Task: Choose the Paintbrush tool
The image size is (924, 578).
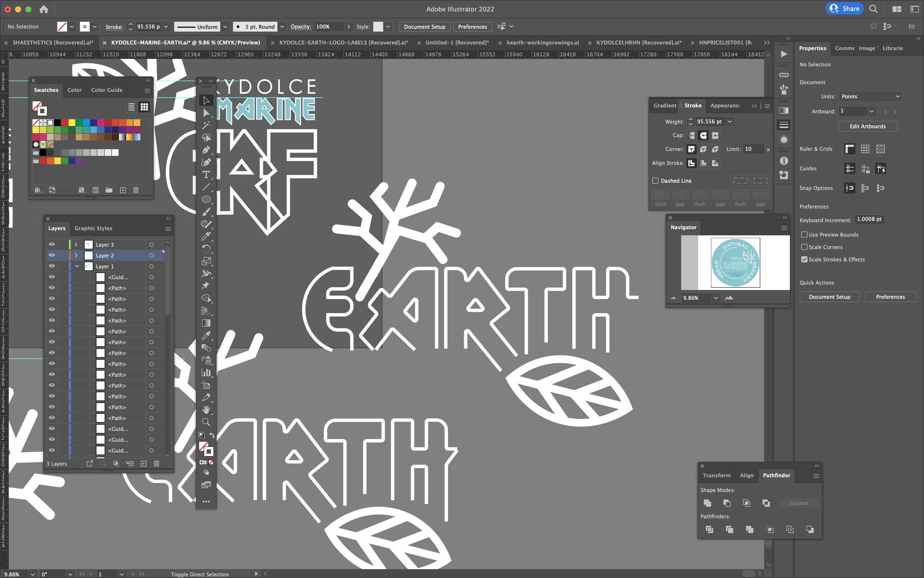Action: click(206, 212)
